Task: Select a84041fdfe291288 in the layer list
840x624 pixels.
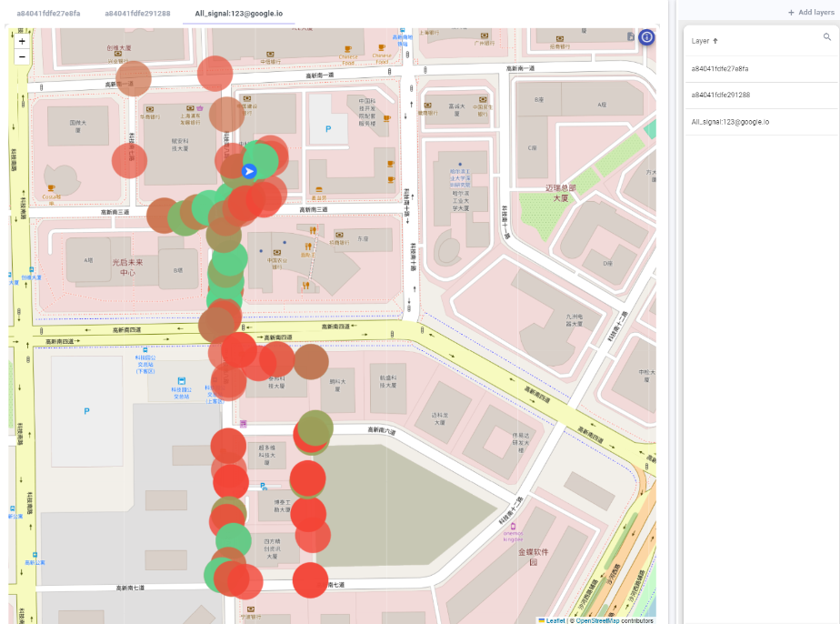Action: [x=720, y=95]
